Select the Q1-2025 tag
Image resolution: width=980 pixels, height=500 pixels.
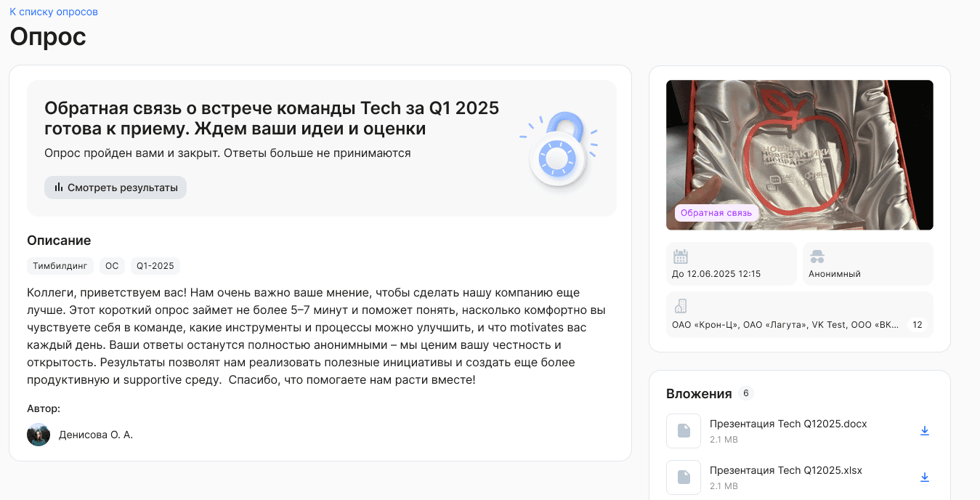[155, 265]
